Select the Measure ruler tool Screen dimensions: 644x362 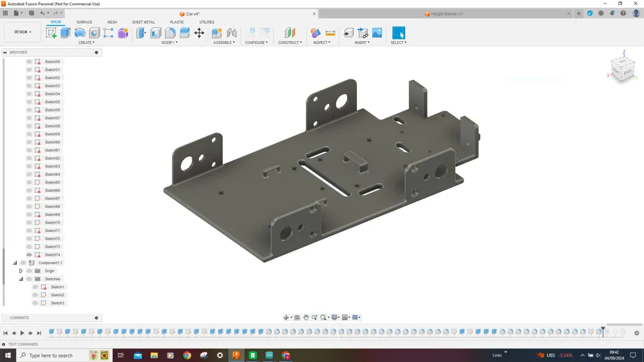pyautogui.click(x=330, y=33)
